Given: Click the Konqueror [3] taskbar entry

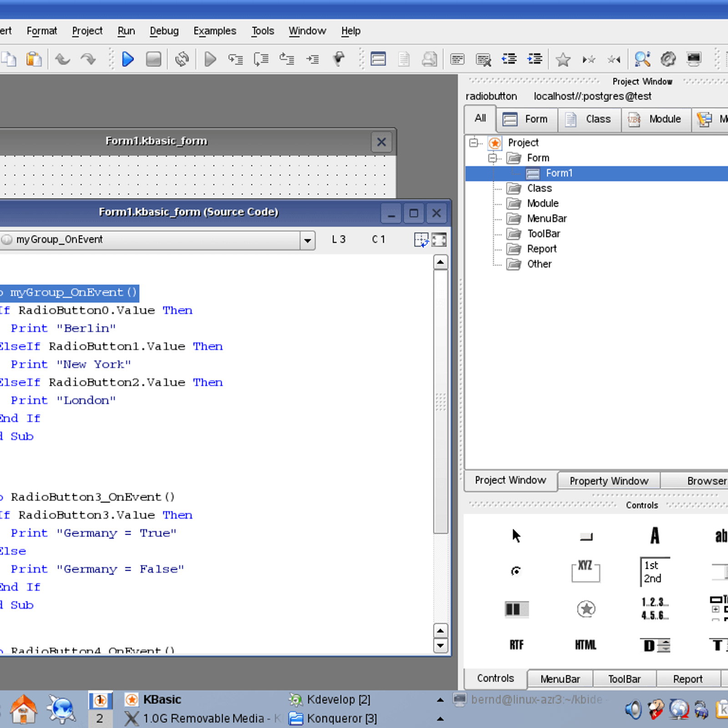Looking at the screenshot, I should pyautogui.click(x=334, y=718).
